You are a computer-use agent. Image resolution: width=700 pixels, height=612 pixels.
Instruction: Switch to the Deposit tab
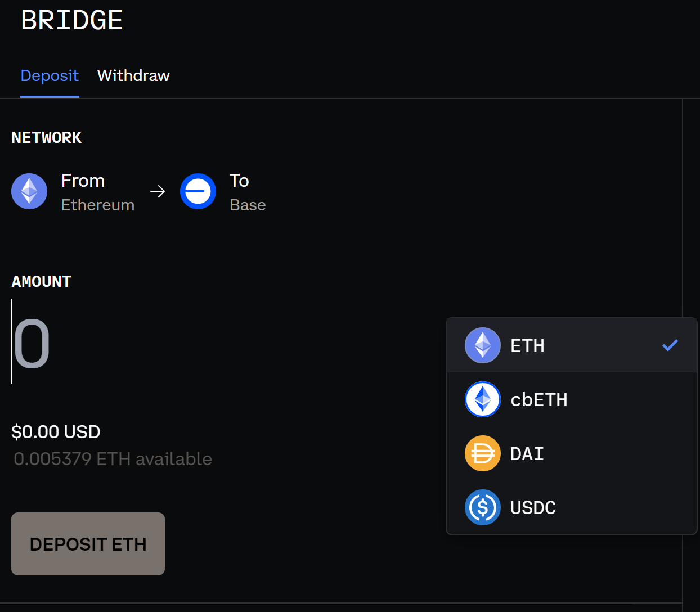point(50,76)
